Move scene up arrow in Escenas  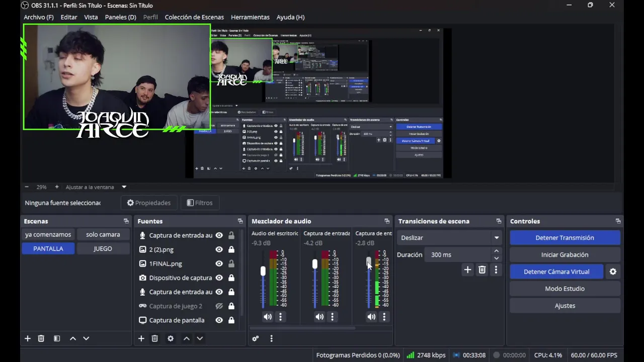[73, 338]
